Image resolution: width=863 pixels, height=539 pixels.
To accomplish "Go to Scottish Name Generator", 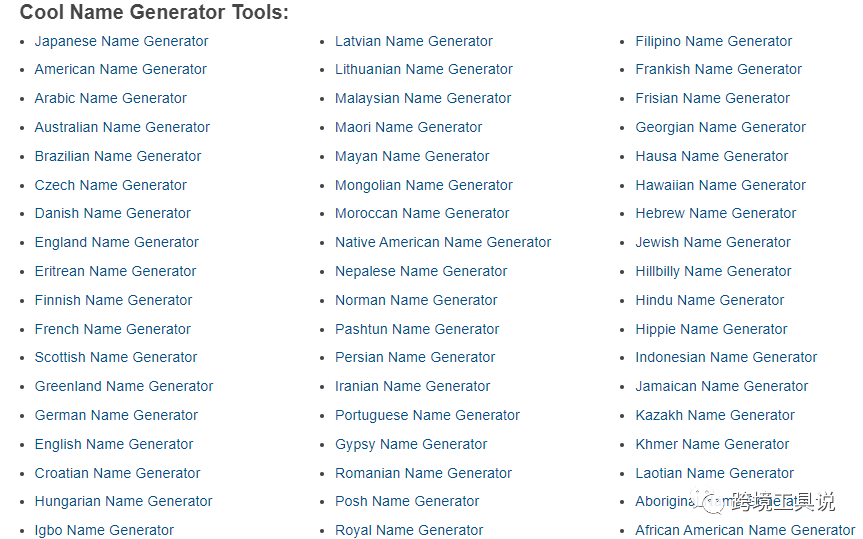I will tap(116, 357).
